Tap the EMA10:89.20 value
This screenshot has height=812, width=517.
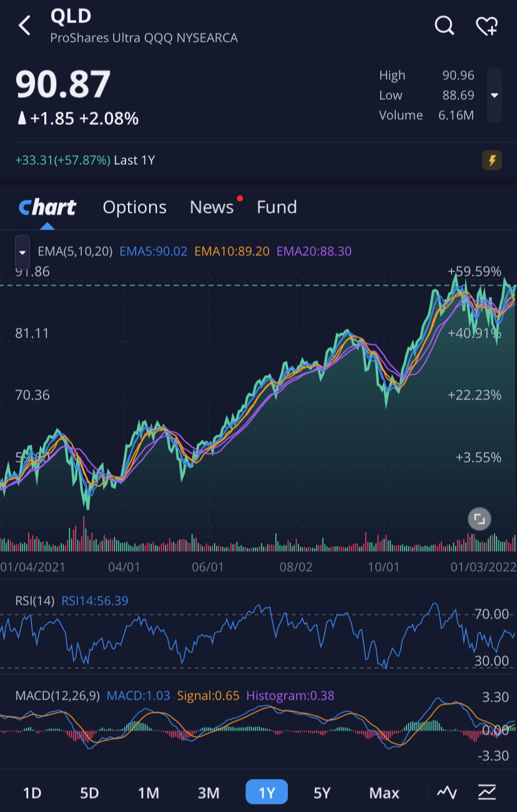click(x=232, y=252)
